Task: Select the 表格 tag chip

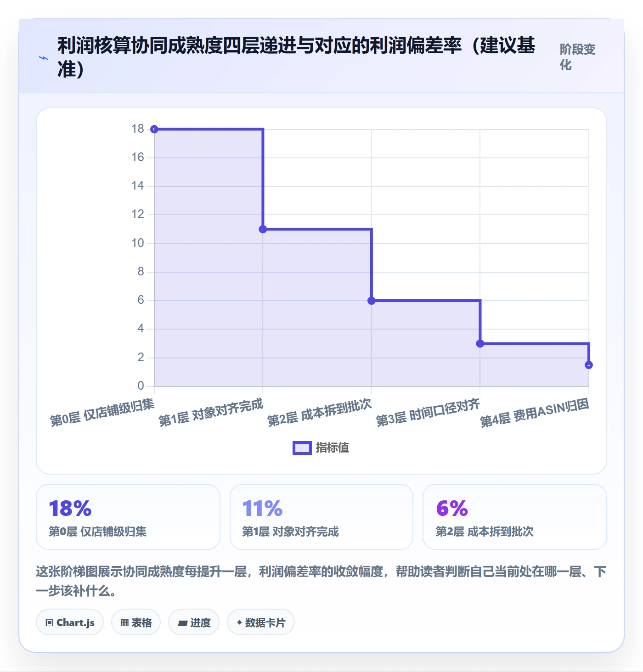Action: tap(136, 622)
